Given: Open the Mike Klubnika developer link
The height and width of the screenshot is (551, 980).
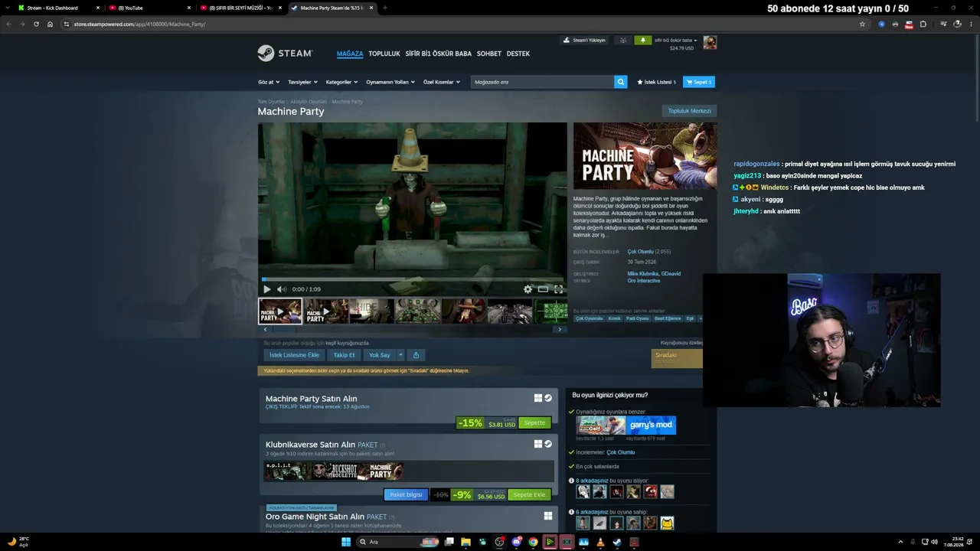Looking at the screenshot, I should (642, 273).
